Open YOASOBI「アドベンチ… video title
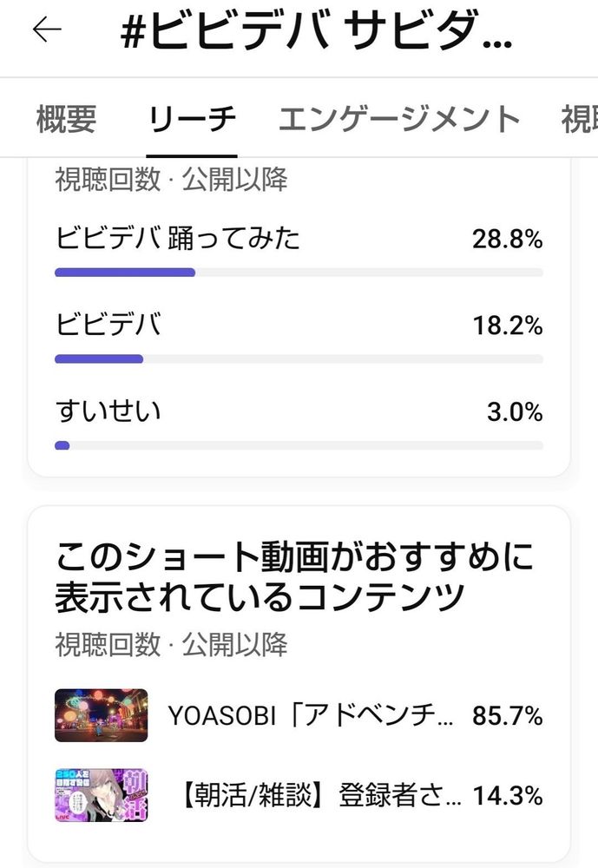The height and width of the screenshot is (868, 598). 312,716
